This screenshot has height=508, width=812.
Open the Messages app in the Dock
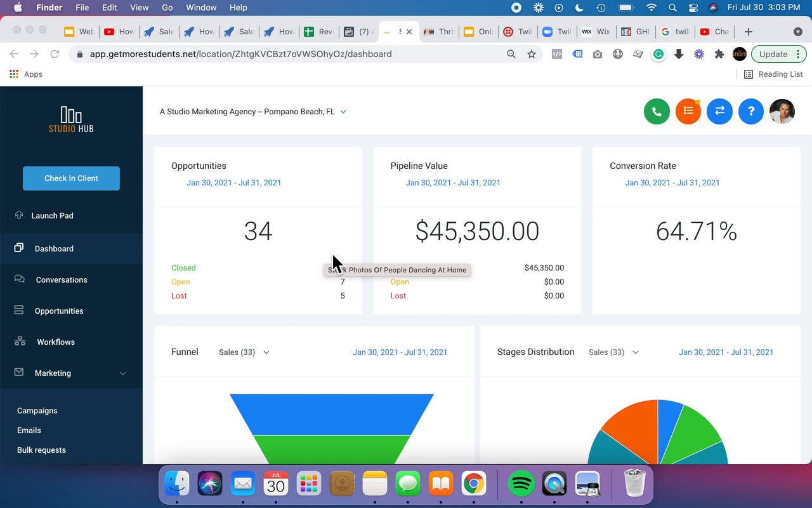coord(408,485)
